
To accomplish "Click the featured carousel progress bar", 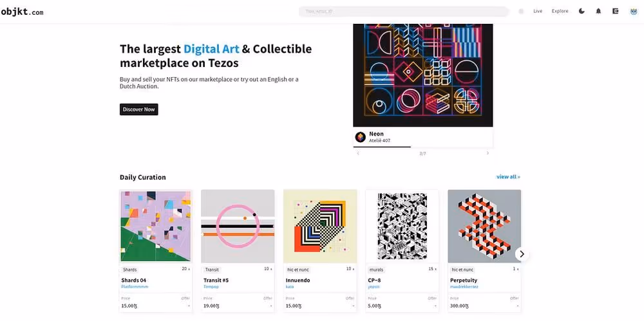I will click(x=422, y=147).
